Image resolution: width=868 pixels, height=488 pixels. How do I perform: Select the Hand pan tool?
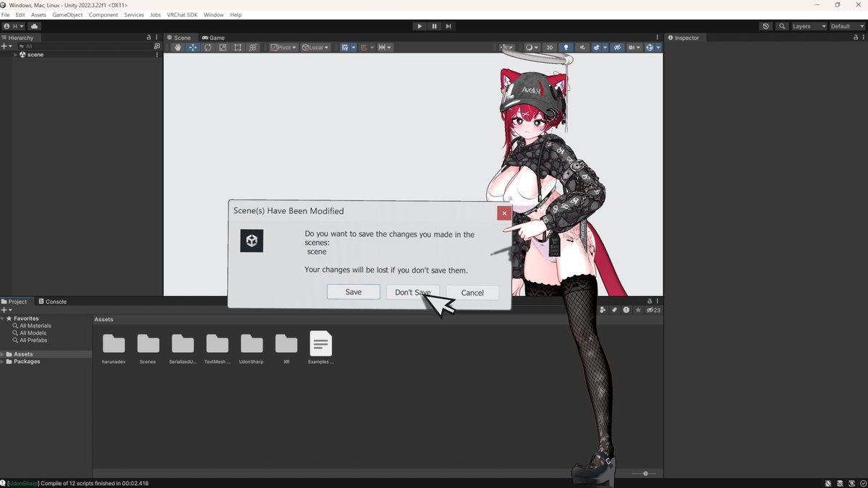[x=177, y=47]
